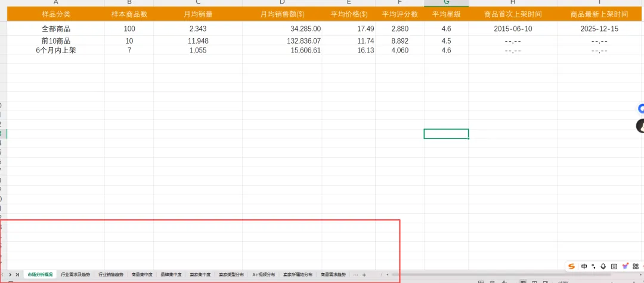The image size is (644, 283).
Task: Toggle Chinese input mode 中 icon
Action: click(x=584, y=266)
